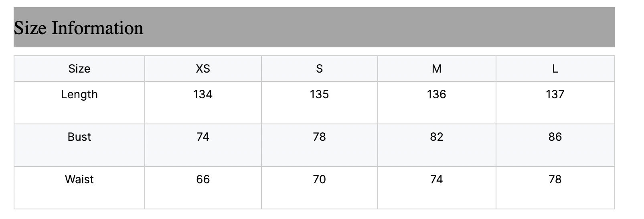Click the S column header
The height and width of the screenshot is (219, 644).
(319, 69)
